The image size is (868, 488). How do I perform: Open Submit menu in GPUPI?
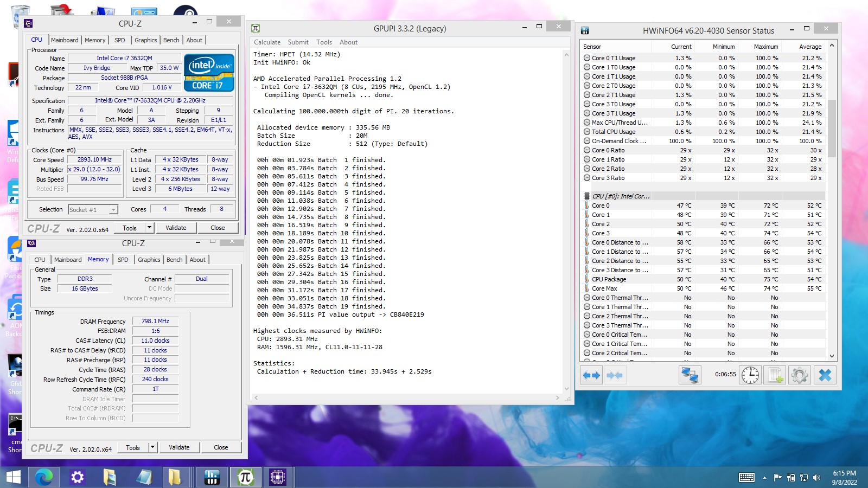(x=298, y=42)
